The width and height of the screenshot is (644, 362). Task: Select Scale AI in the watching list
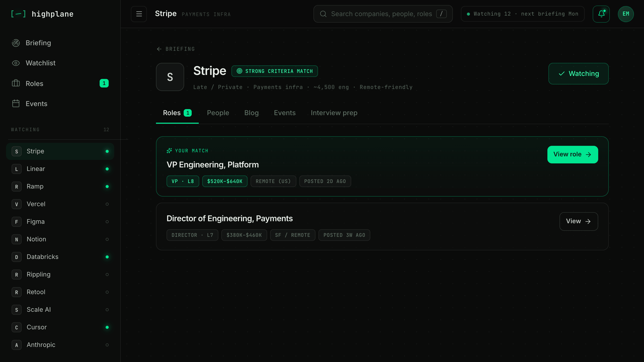point(60,310)
